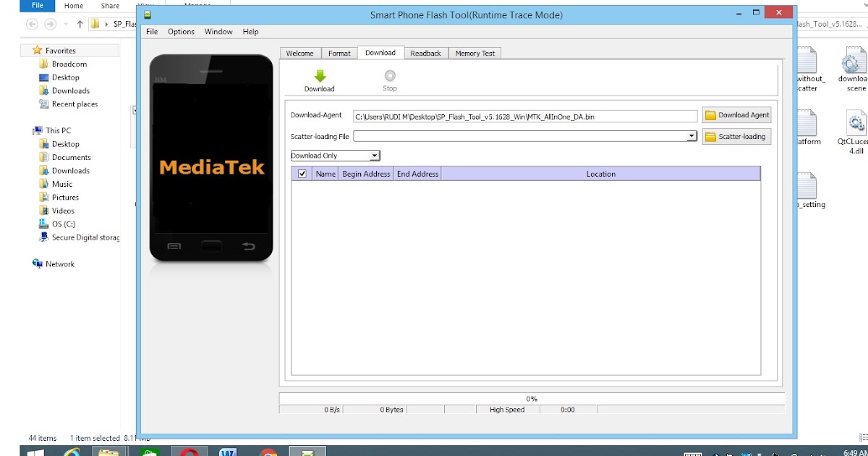The width and height of the screenshot is (868, 456).
Task: Open the Memory Test tab
Action: click(x=475, y=54)
